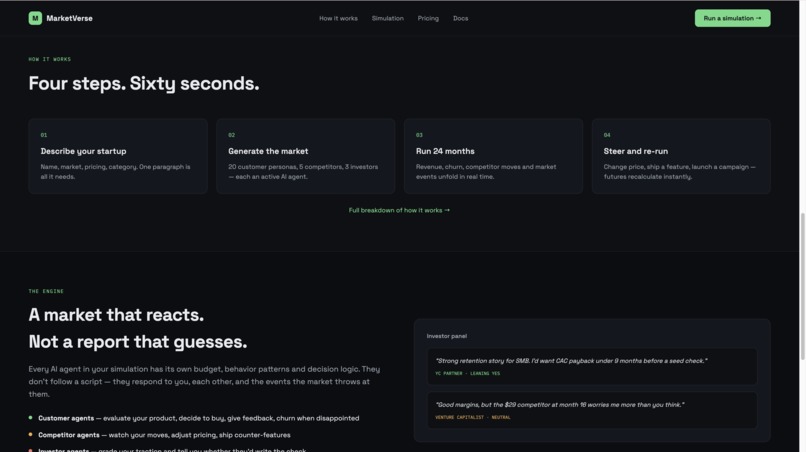Open the How it works nav item
806x452 pixels.
pyautogui.click(x=338, y=18)
